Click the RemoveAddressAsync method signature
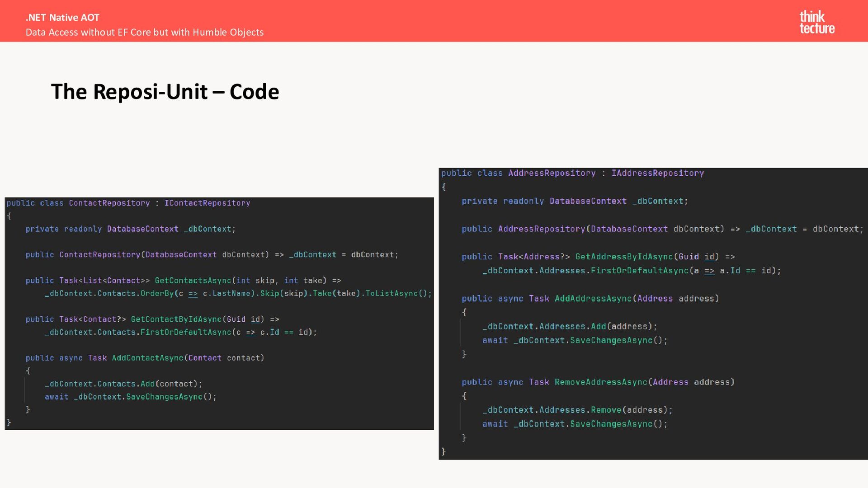 tap(598, 382)
